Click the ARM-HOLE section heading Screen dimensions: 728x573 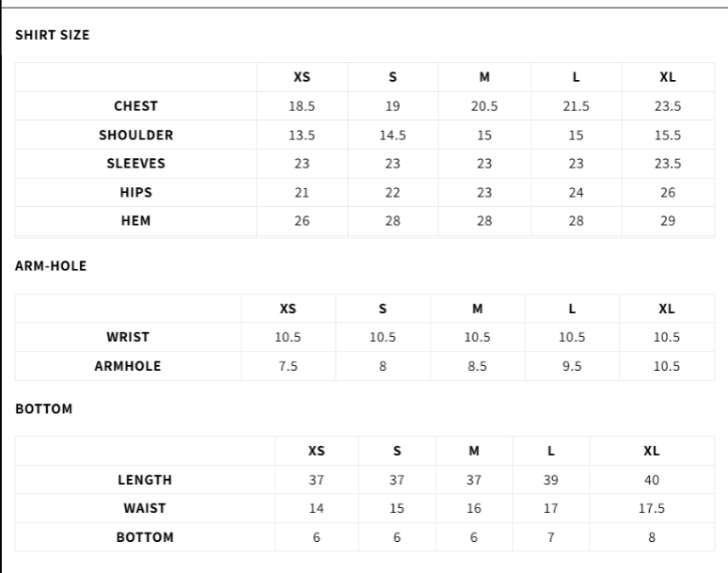click(x=51, y=266)
